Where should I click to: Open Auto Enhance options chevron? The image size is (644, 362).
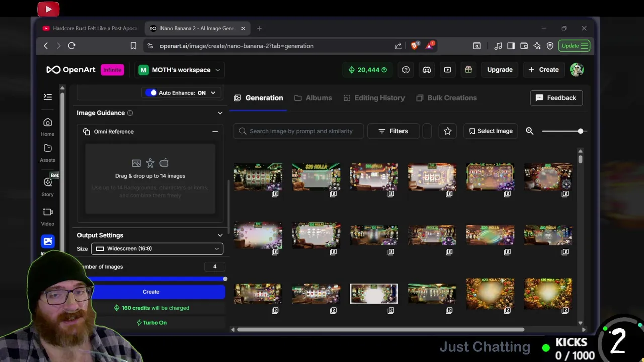pyautogui.click(x=213, y=93)
